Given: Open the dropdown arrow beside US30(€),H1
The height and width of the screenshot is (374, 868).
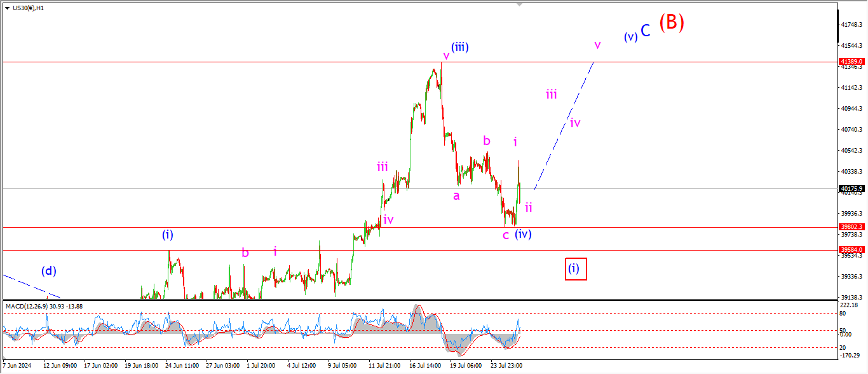Looking at the screenshot, I should [x=7, y=8].
